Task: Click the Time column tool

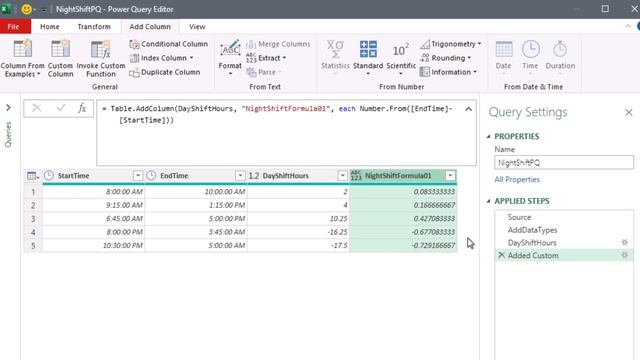Action: [x=530, y=57]
